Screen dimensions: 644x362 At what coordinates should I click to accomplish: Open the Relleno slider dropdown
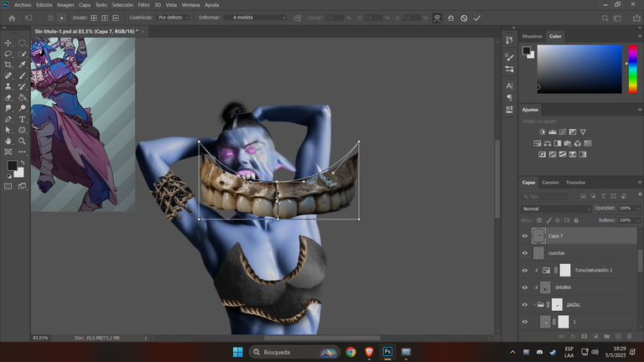pyautogui.click(x=638, y=220)
